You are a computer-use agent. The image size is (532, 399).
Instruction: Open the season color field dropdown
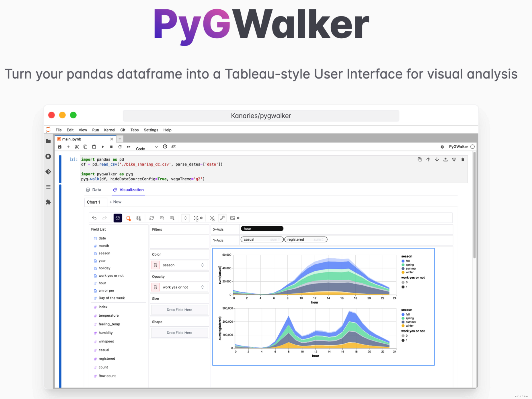184,265
